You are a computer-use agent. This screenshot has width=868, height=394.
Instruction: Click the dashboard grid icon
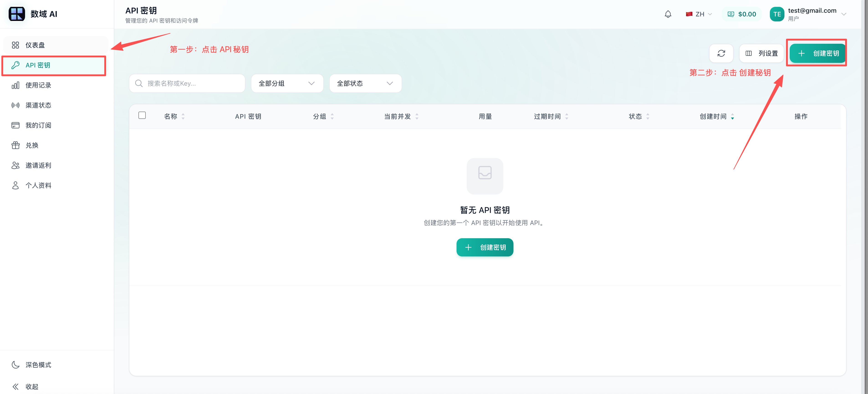click(x=15, y=45)
